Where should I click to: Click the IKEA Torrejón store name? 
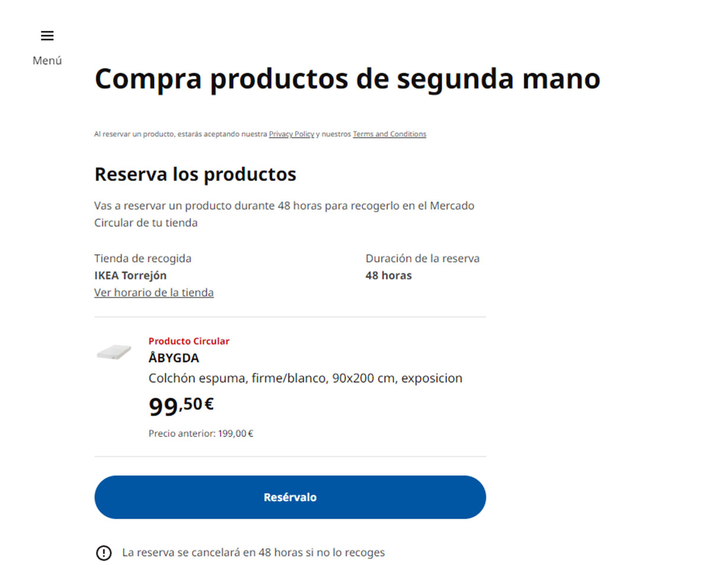[130, 276]
